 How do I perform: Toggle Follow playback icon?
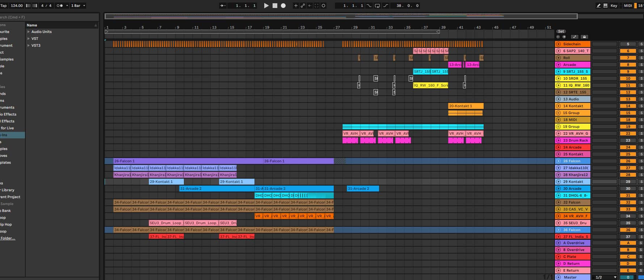[223, 5]
